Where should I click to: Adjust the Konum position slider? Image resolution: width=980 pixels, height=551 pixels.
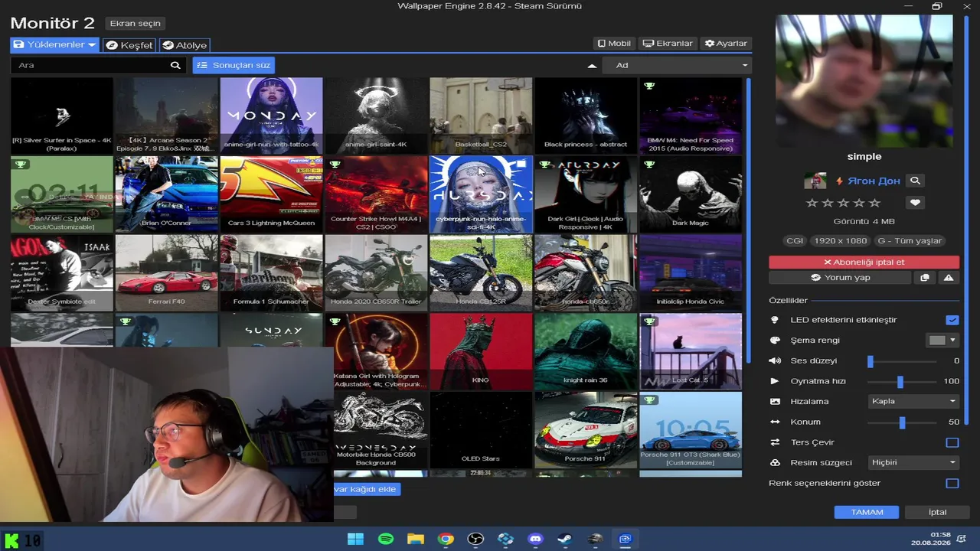[903, 422]
